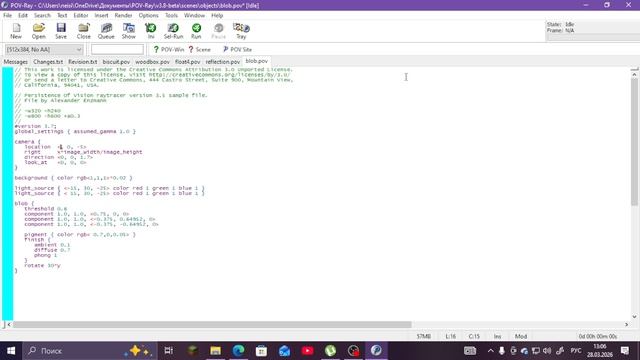The width and height of the screenshot is (640, 360).
Task: Show hidden system tray icons
Action: [491, 351]
